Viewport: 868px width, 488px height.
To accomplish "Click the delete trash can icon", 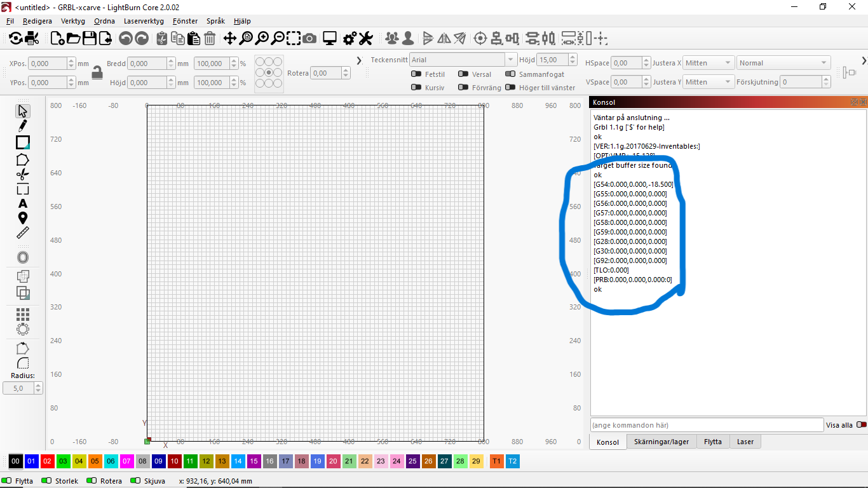I will coord(210,39).
